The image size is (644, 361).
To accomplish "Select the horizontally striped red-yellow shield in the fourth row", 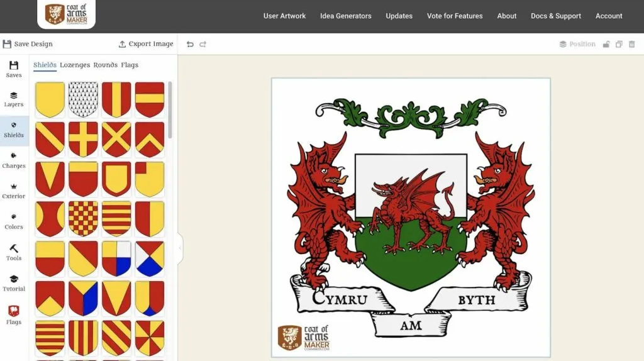I will (x=116, y=219).
